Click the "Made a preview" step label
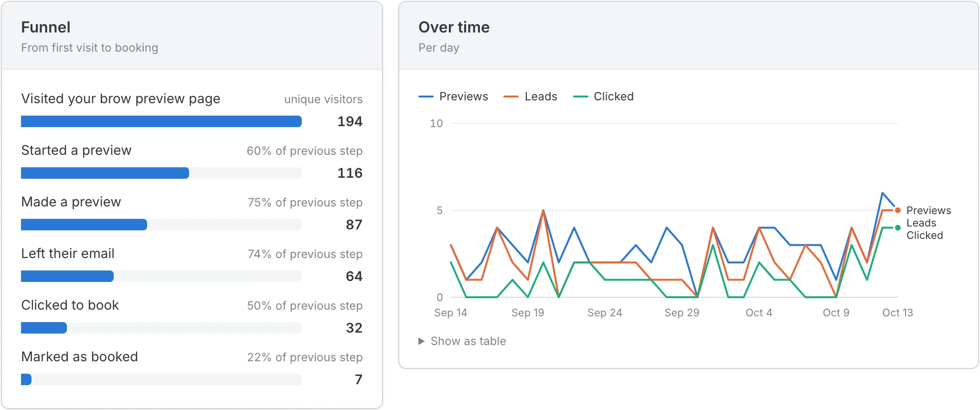This screenshot has height=410, width=980. (x=71, y=202)
